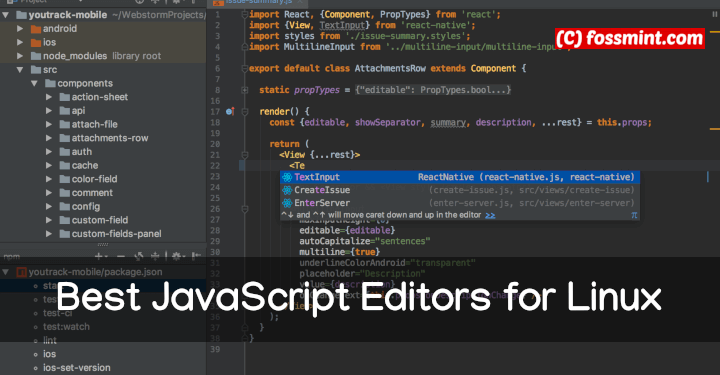Fold the View tag marker on line 21
This screenshot has height=375, width=720.
pos(245,155)
